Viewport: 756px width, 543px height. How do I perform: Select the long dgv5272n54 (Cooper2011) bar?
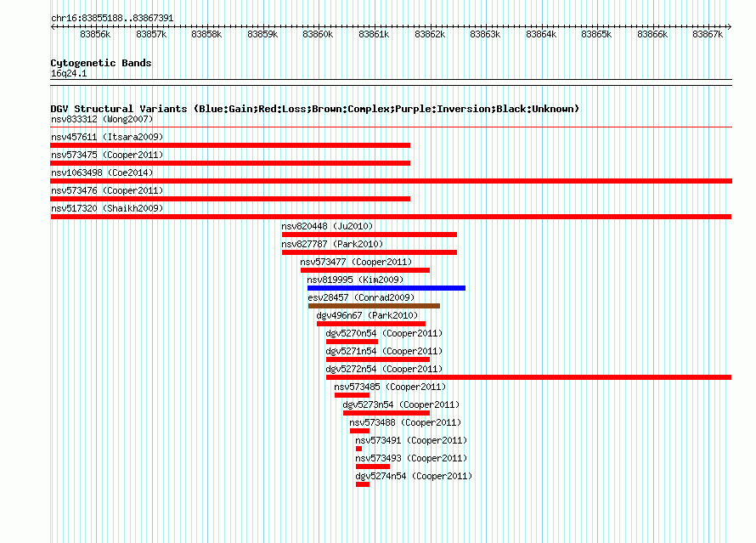(x=529, y=377)
